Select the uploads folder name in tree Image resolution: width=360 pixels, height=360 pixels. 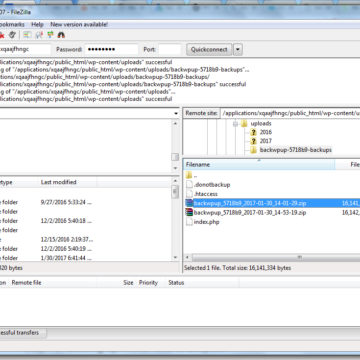point(261,124)
